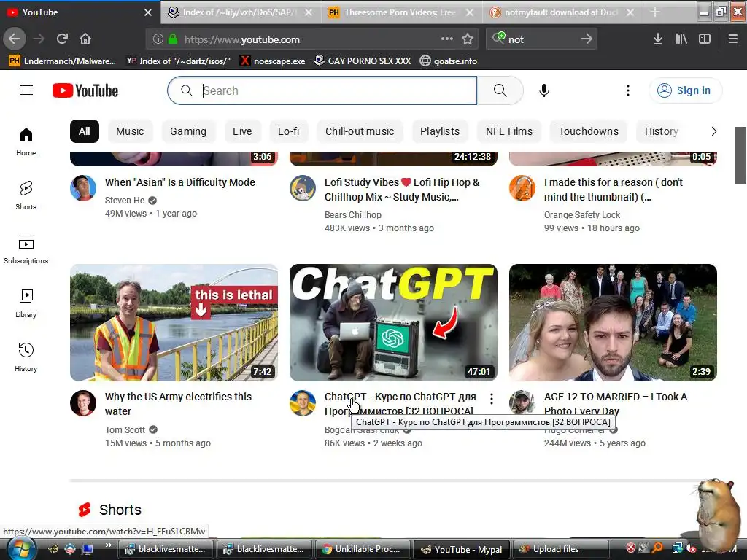Open options for ChatGPT video
The image size is (747, 560).
tap(491, 398)
